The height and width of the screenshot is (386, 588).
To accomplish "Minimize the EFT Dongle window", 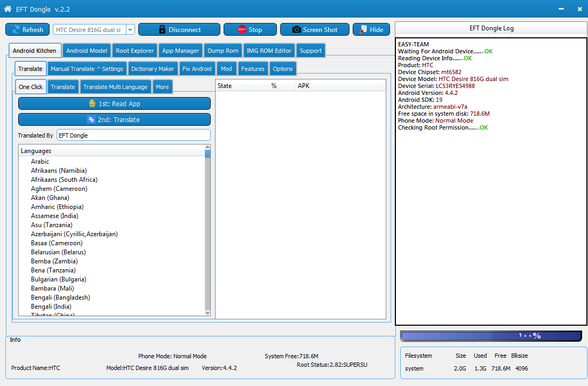I will click(x=561, y=9).
